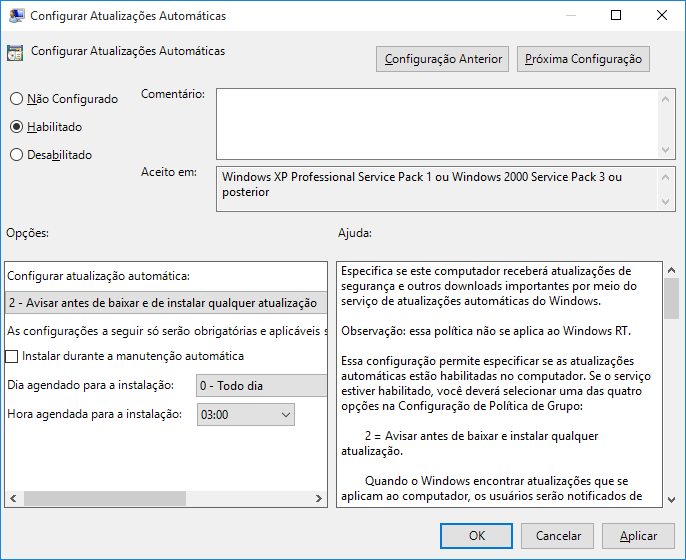Go to Configuração Anterior
Screen dimensions: 686x560
[442, 59]
